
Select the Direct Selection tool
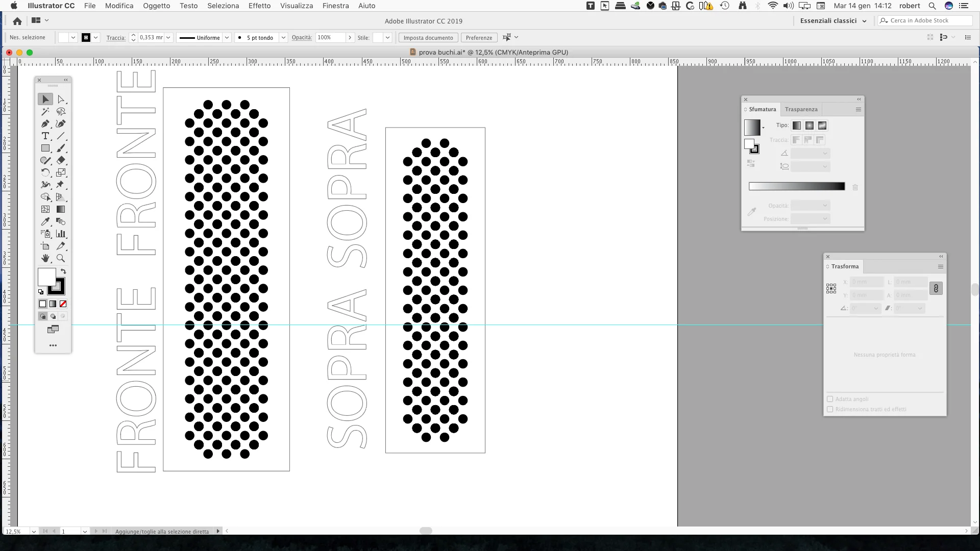[x=61, y=99]
